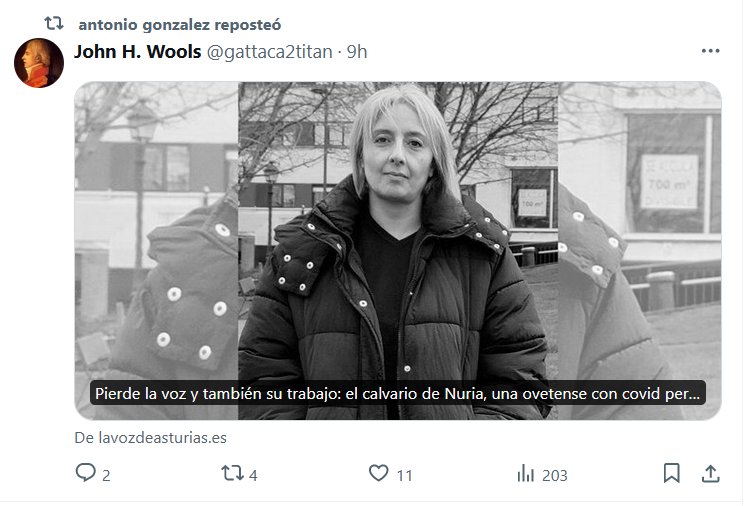The width and height of the screenshot is (750, 506).
Task: Share the post via the upload arrow icon
Action: (x=711, y=473)
